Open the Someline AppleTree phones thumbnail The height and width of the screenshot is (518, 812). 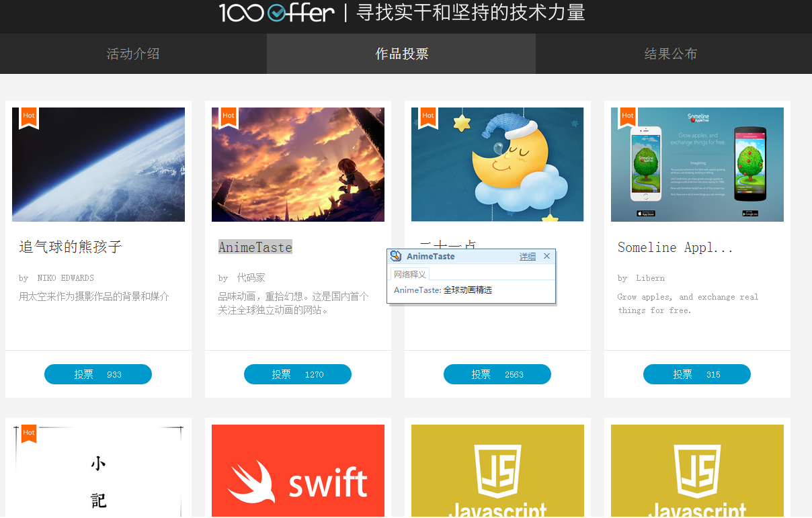point(697,165)
